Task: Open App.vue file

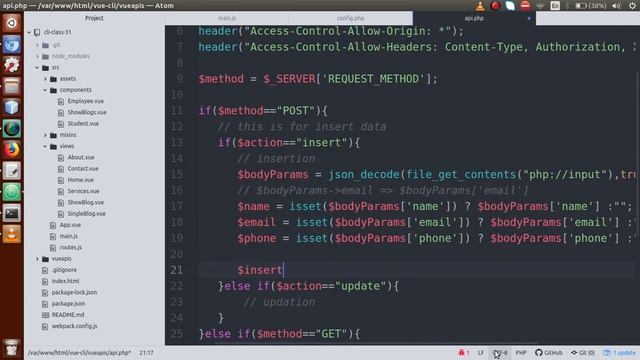Action: tap(70, 225)
